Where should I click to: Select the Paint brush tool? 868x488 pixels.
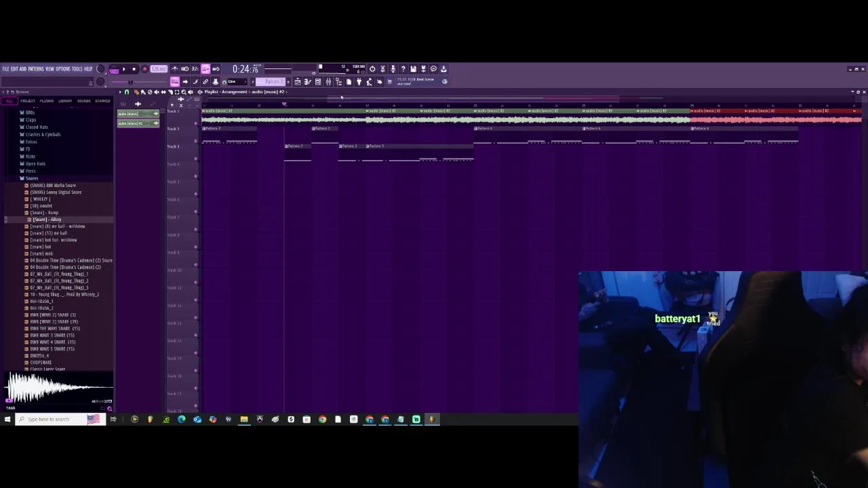[143, 91]
